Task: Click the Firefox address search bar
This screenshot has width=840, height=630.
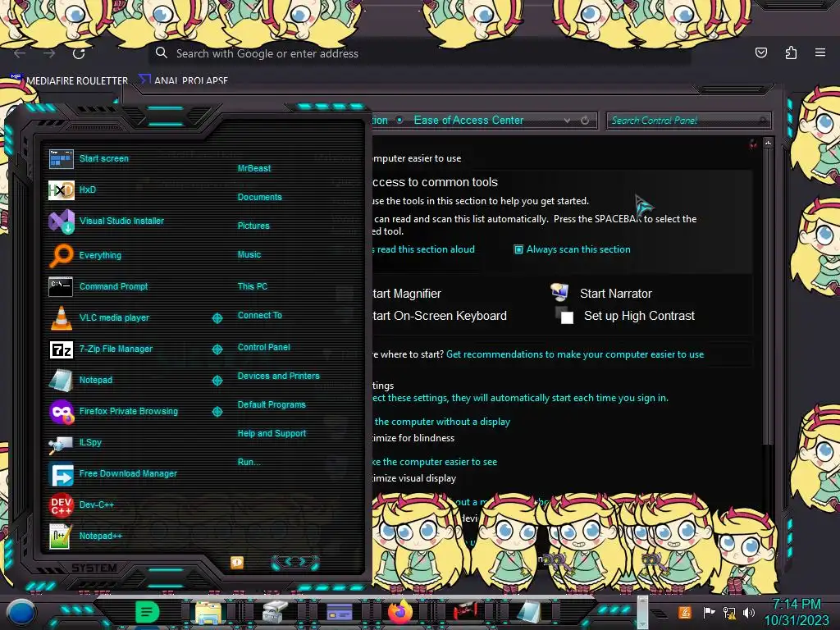Action: click(x=419, y=53)
